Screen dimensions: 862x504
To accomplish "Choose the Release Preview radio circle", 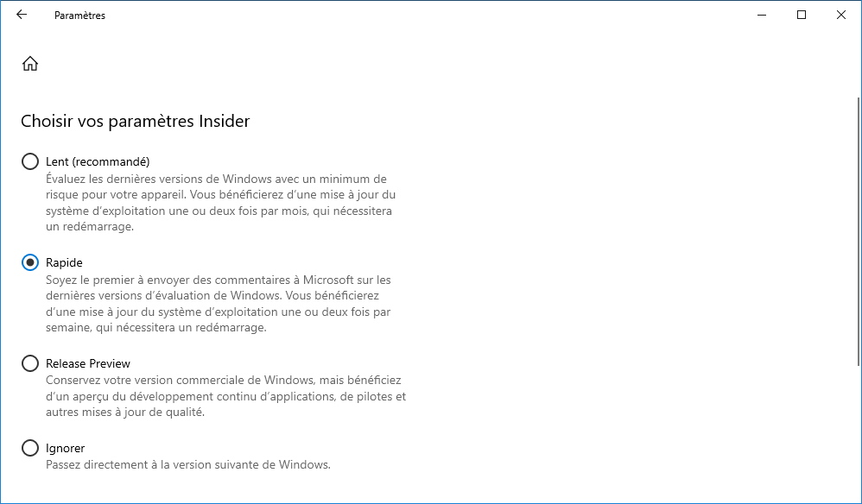I will [30, 363].
